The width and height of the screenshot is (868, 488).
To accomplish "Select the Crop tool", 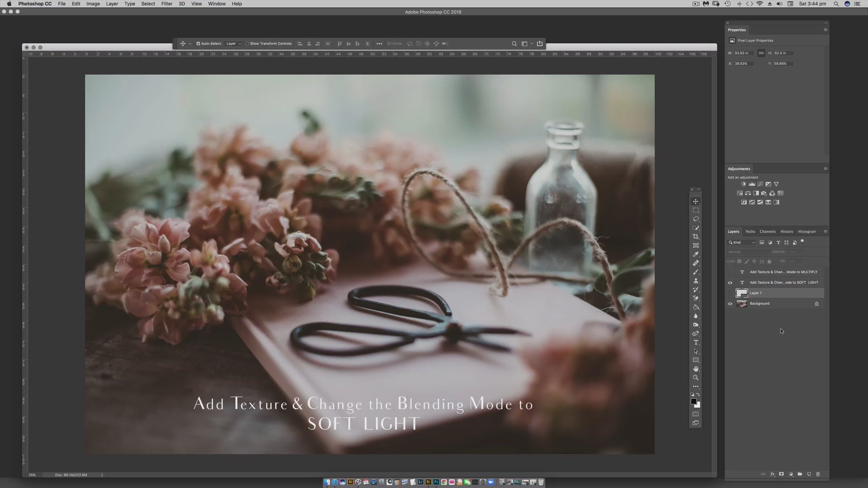I will [696, 236].
